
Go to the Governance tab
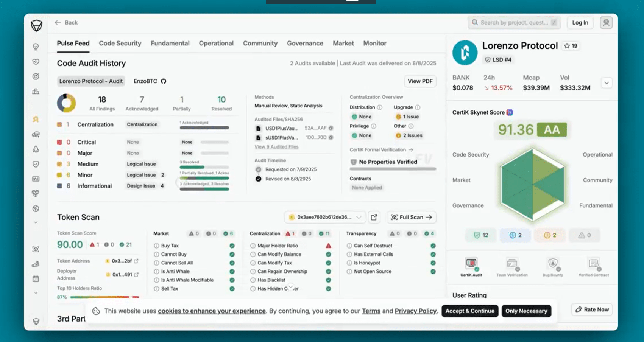[x=305, y=44]
